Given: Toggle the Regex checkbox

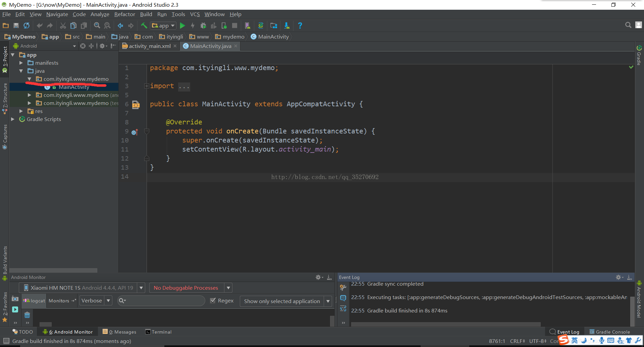Looking at the screenshot, I should point(213,300).
